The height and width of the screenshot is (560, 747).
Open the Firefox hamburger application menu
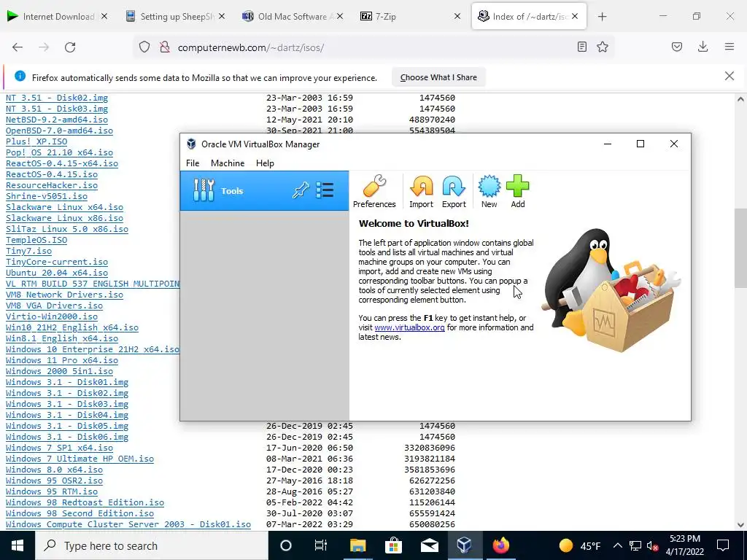pos(729,47)
